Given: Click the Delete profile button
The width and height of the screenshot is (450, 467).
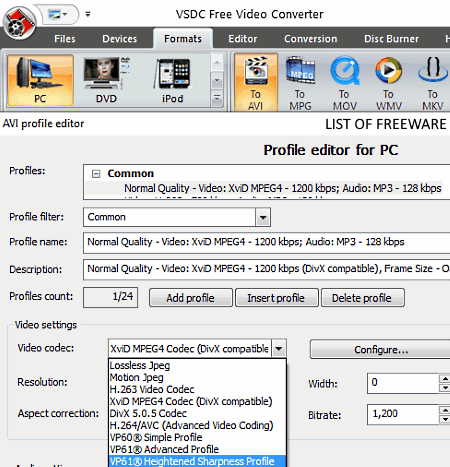Looking at the screenshot, I should click(362, 298).
